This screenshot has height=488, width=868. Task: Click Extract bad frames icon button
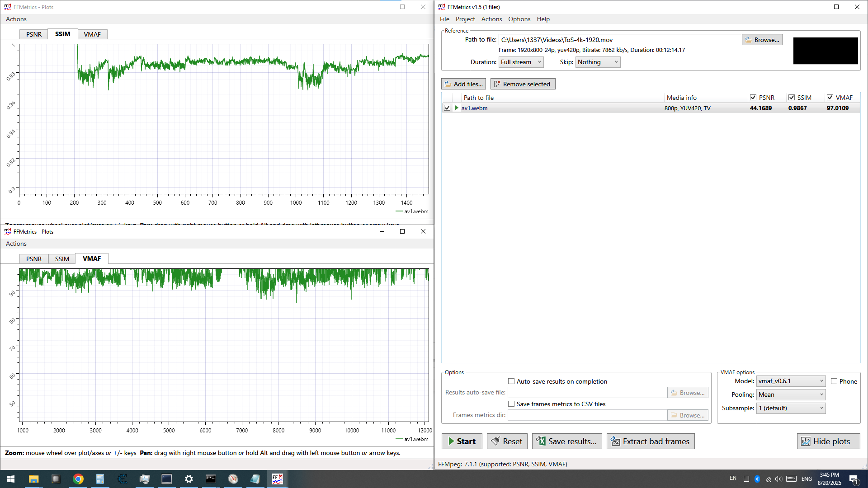(650, 441)
